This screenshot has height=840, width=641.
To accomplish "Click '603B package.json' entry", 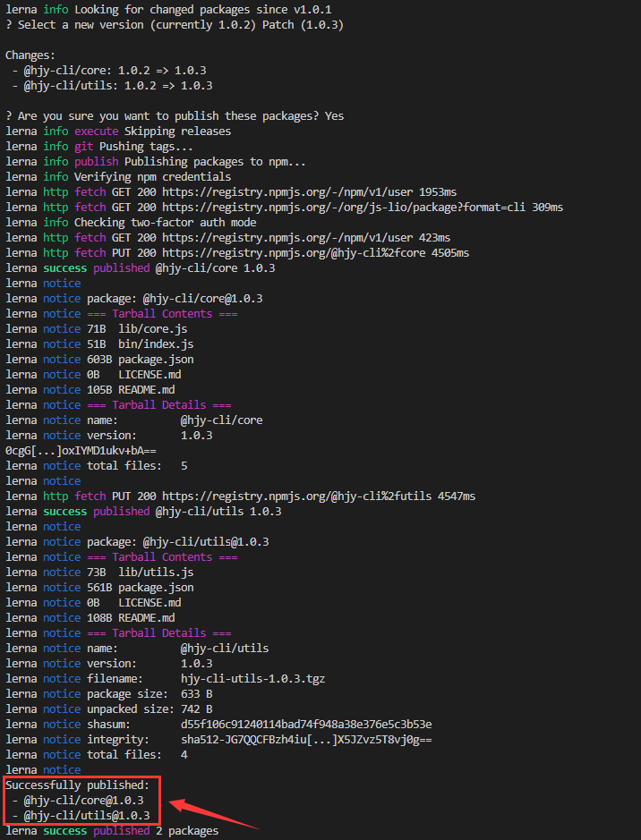I will 141,359.
